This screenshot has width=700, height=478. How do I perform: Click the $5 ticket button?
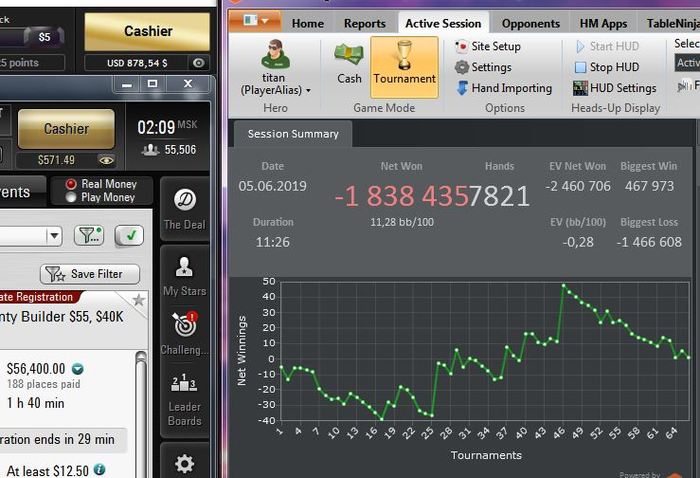(44, 37)
